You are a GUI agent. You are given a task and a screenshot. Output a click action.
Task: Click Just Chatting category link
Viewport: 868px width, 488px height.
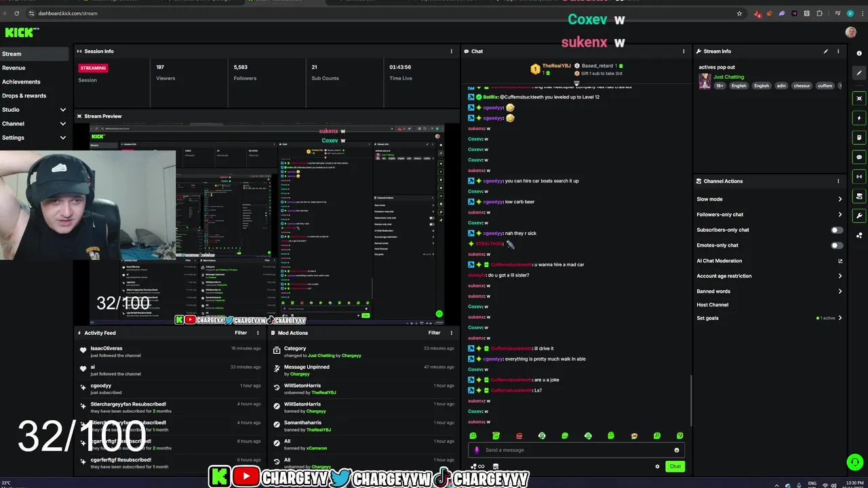pos(728,77)
